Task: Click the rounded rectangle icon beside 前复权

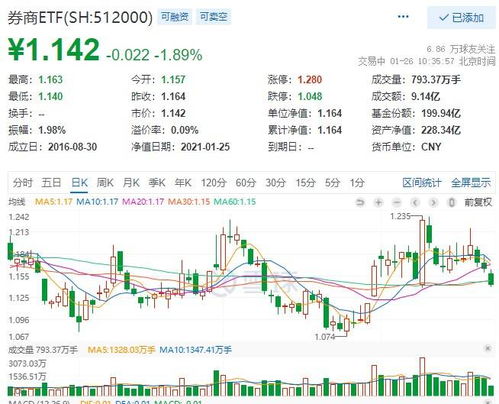Action: (451, 202)
